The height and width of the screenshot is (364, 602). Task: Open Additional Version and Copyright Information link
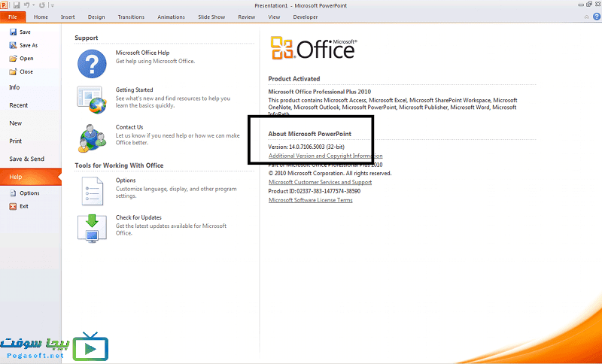[326, 156]
